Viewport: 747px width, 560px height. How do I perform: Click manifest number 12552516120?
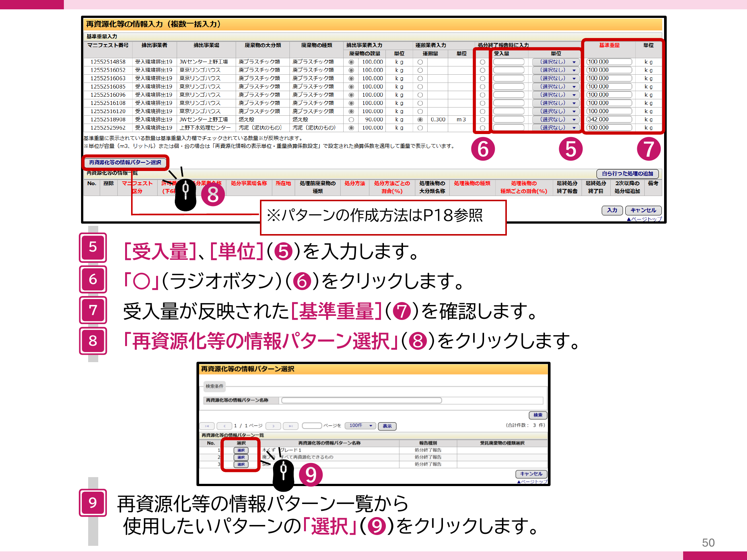coord(108,111)
